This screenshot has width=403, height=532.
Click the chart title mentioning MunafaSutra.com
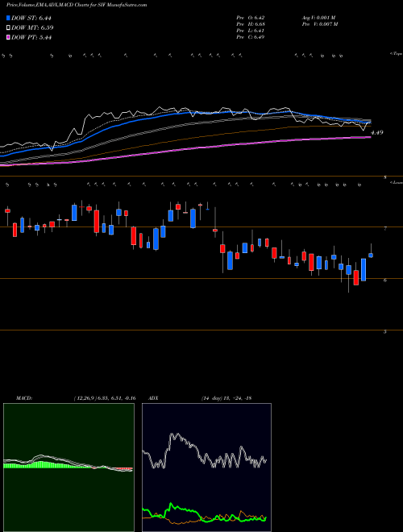[x=77, y=6]
